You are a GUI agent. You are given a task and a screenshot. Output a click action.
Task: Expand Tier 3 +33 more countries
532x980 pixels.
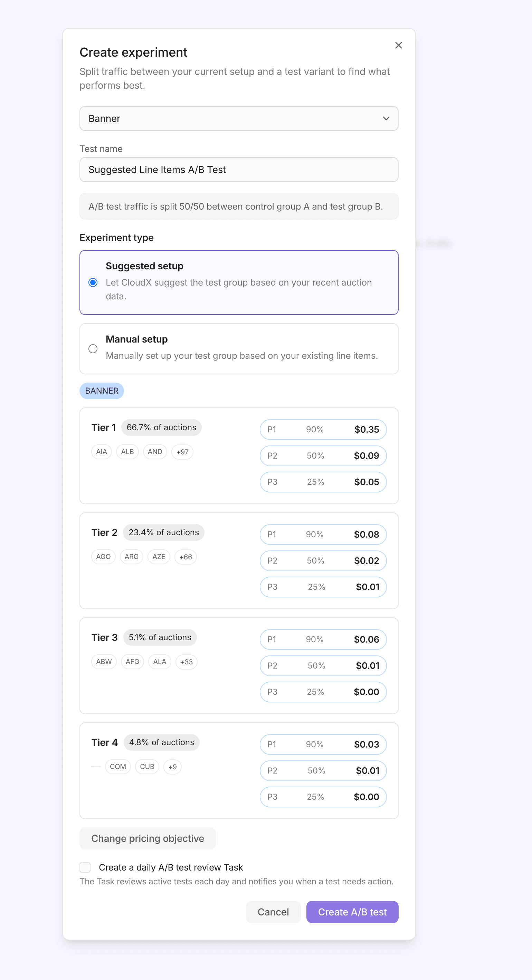(187, 662)
